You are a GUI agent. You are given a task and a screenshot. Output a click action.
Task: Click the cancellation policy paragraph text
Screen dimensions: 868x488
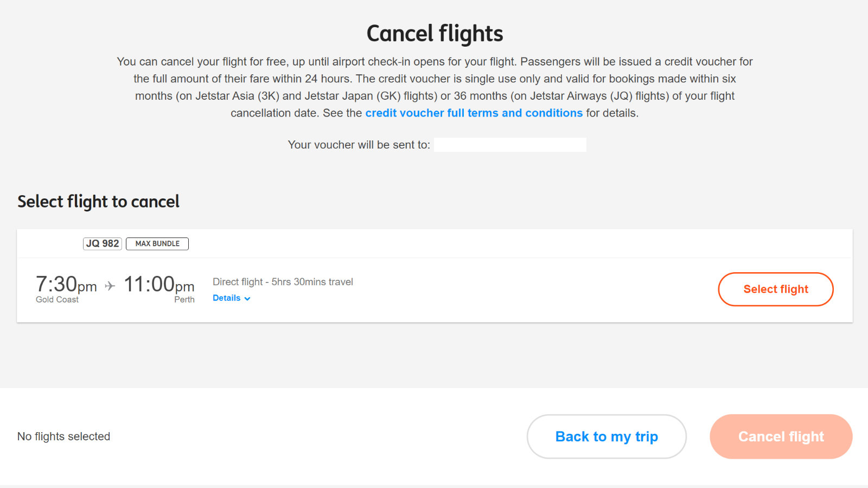tap(435, 87)
